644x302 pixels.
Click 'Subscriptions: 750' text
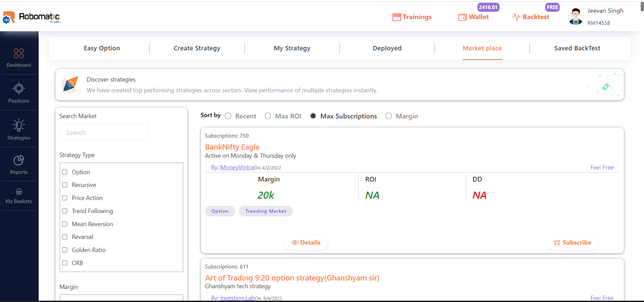tap(227, 136)
